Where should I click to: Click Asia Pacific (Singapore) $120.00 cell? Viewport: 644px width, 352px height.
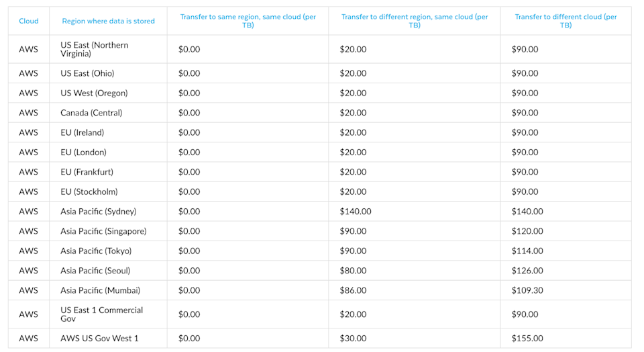tap(527, 231)
